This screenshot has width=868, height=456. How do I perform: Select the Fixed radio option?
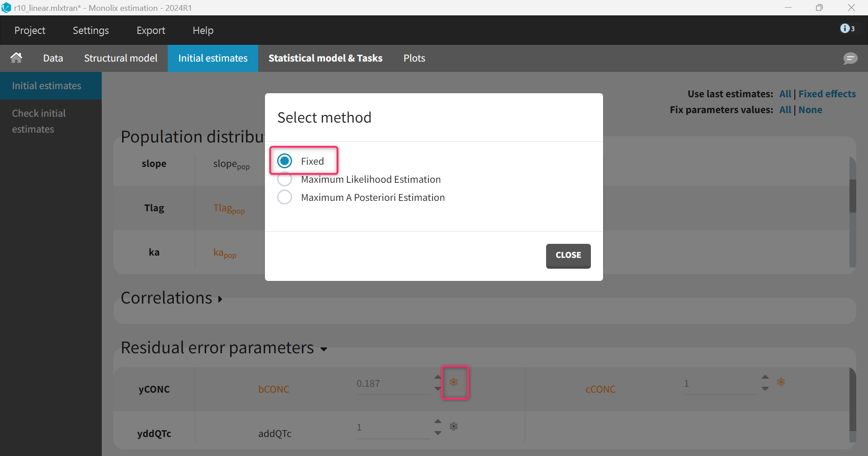point(285,161)
